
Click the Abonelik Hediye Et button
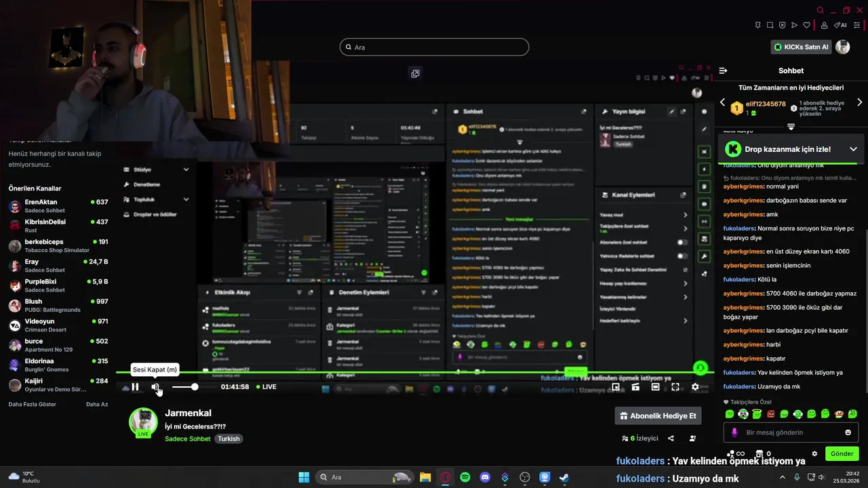[658, 416]
